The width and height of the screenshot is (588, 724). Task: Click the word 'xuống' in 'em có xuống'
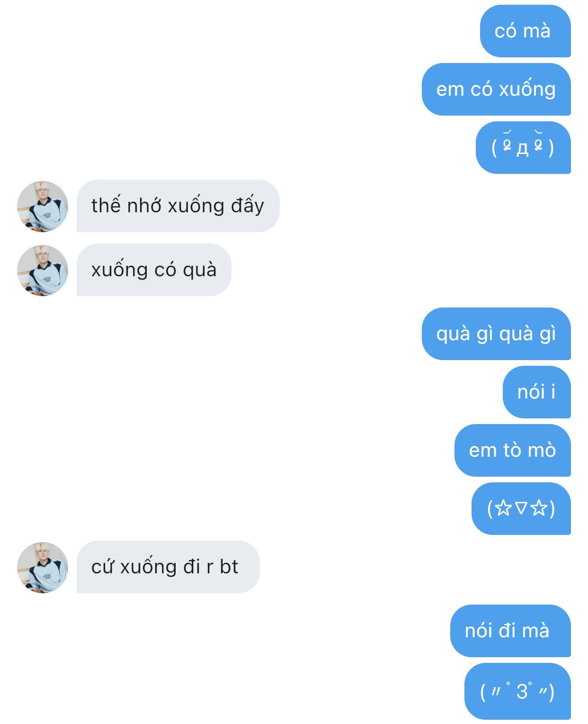tap(527, 89)
